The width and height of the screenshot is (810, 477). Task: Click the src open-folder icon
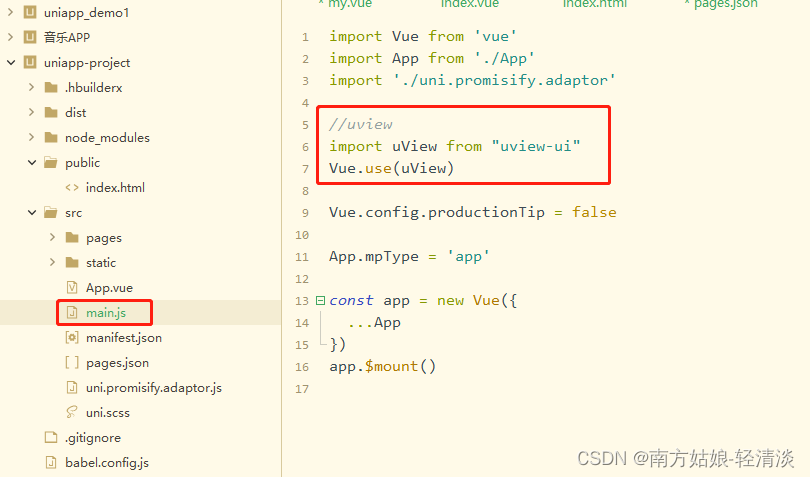point(51,212)
